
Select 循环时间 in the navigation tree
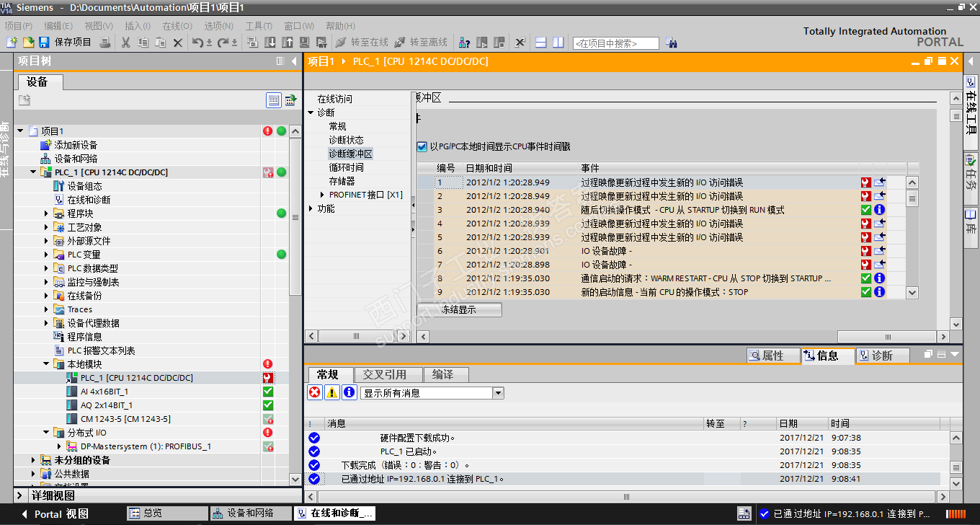pos(347,167)
